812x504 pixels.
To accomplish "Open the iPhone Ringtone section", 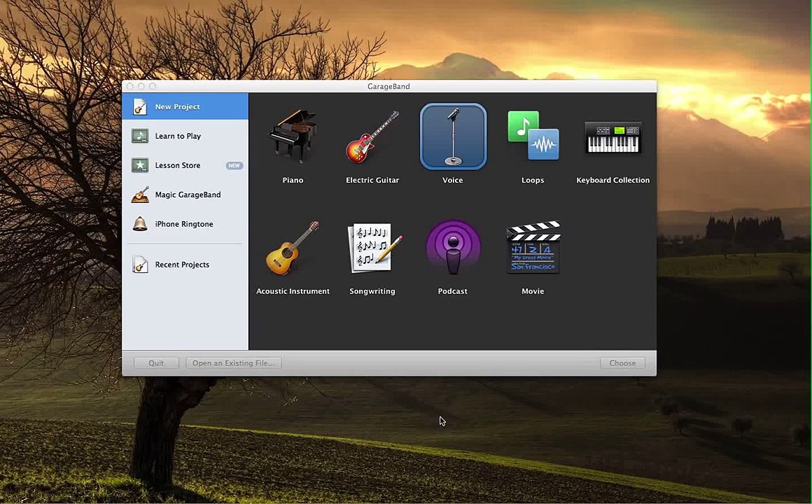I will click(185, 224).
